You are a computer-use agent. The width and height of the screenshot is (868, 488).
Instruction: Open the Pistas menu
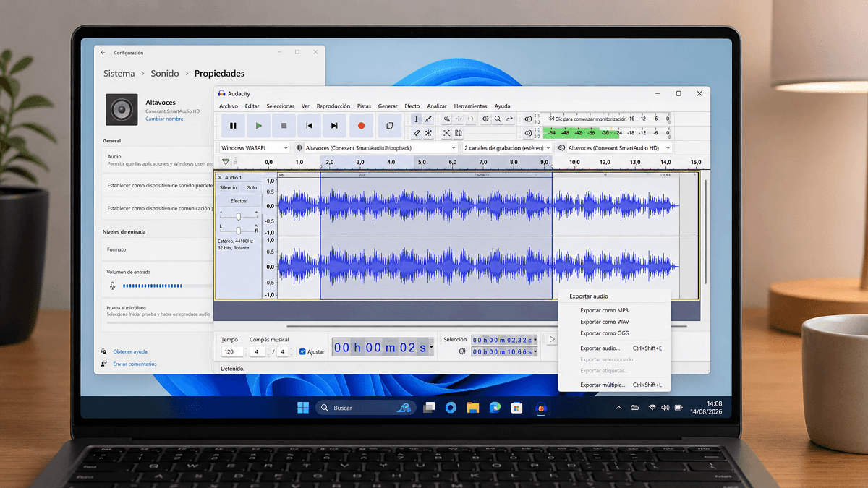click(x=364, y=106)
